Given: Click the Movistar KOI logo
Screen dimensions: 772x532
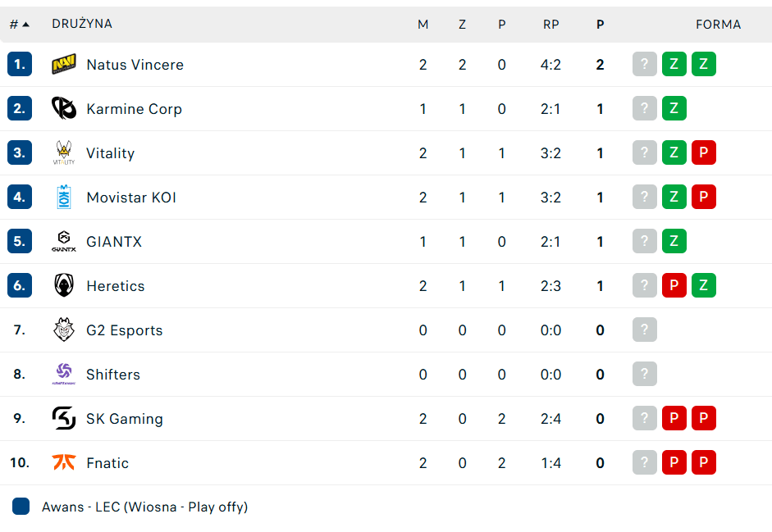Looking at the screenshot, I should (x=63, y=197).
